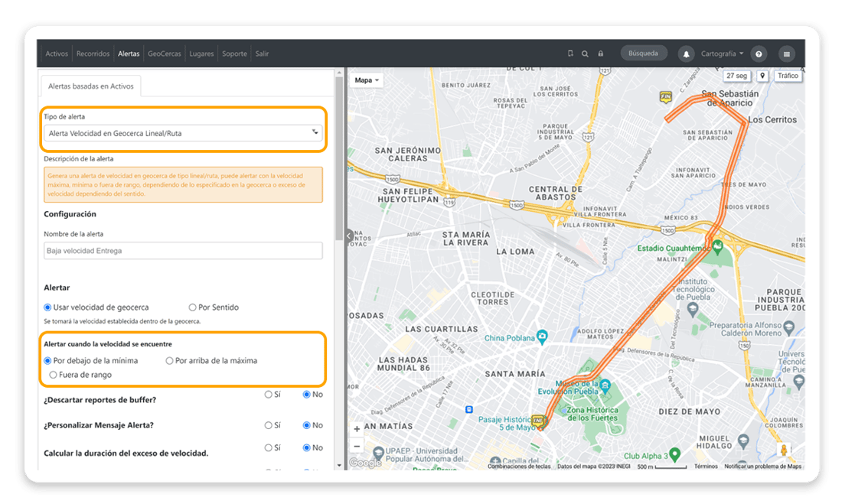Open the notifications bell
This screenshot has height=504, width=842.
click(686, 54)
